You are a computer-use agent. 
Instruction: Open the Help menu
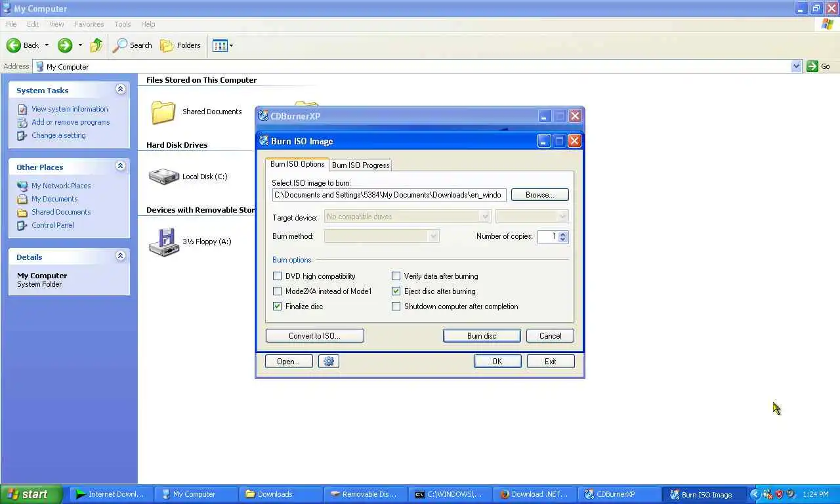148,24
